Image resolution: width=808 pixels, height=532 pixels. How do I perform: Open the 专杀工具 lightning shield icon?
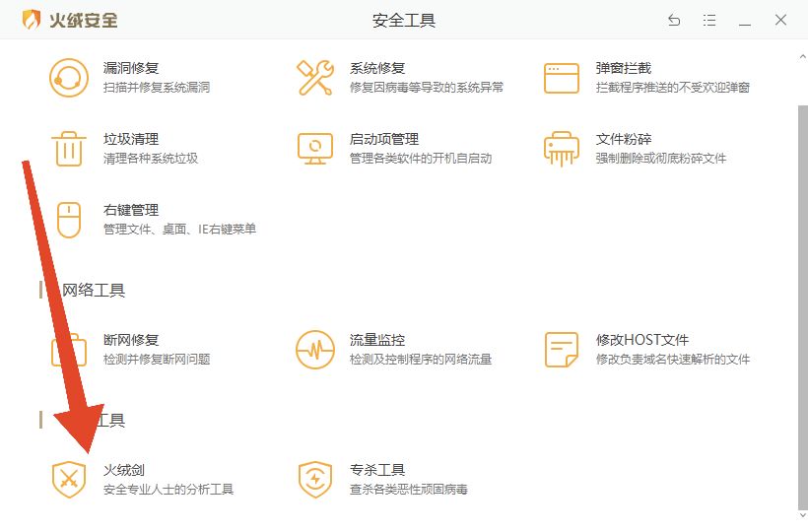coord(315,480)
